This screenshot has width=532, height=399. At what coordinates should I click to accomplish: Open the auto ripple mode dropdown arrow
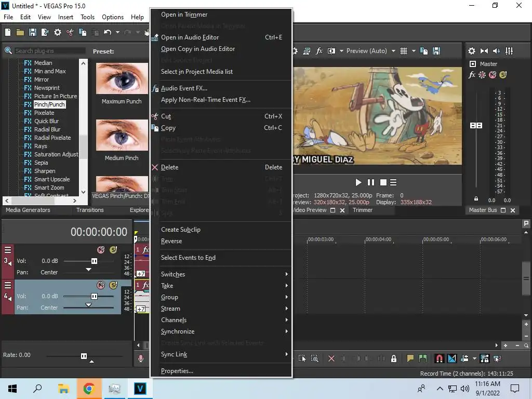coord(474,358)
